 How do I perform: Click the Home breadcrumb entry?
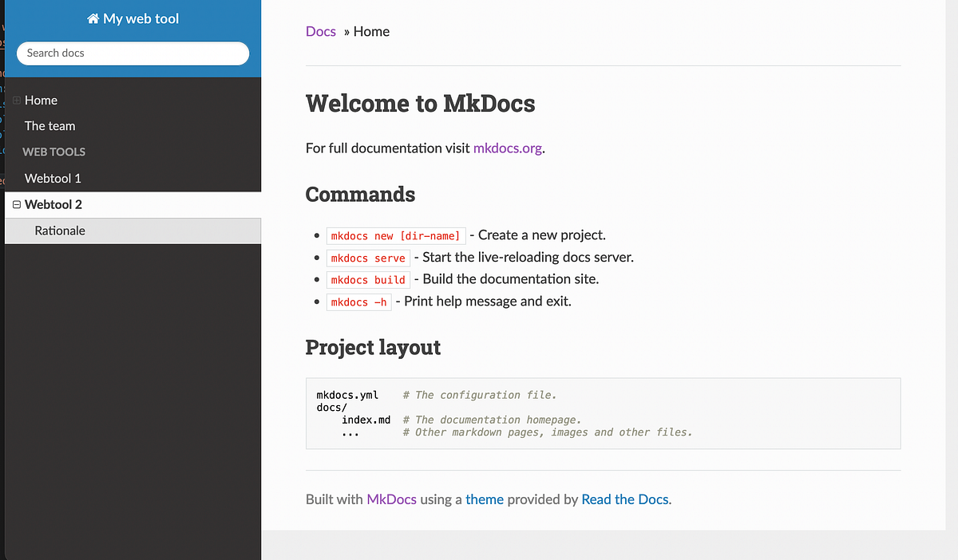point(371,31)
